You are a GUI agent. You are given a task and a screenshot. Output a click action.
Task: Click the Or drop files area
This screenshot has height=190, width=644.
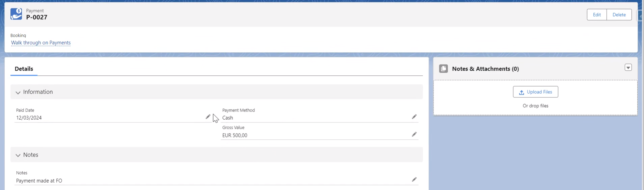535,106
